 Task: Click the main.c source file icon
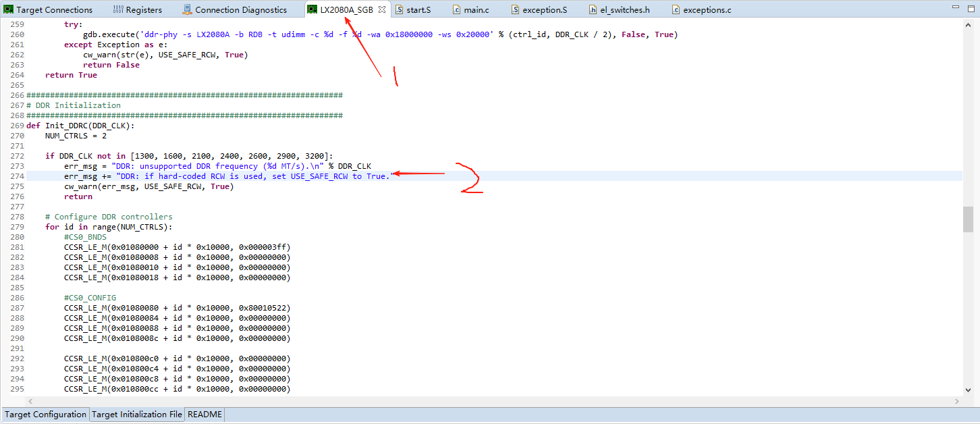pos(458,9)
